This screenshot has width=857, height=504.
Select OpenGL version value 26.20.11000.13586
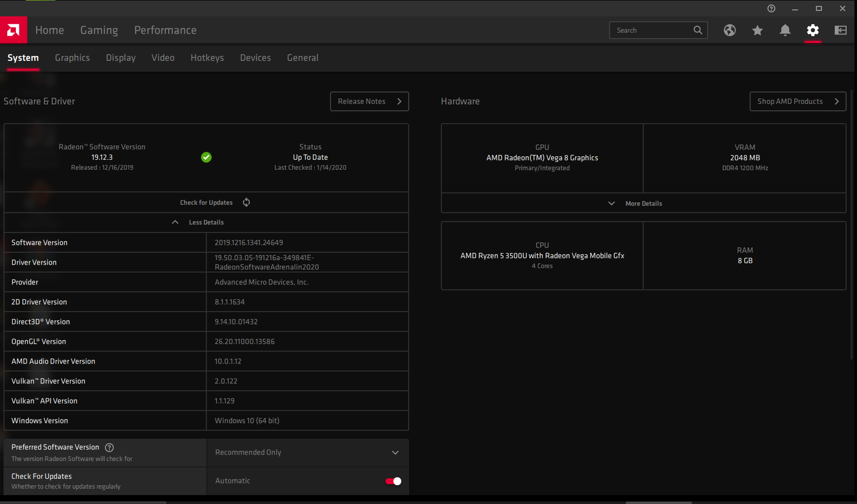pyautogui.click(x=244, y=342)
